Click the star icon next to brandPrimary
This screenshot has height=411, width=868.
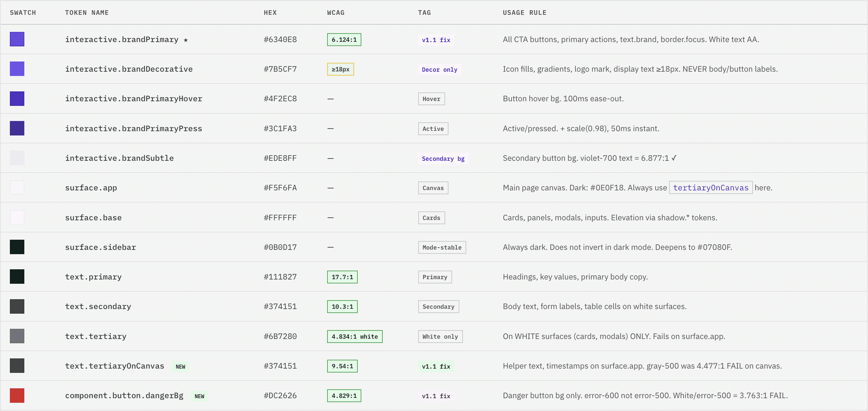186,40
